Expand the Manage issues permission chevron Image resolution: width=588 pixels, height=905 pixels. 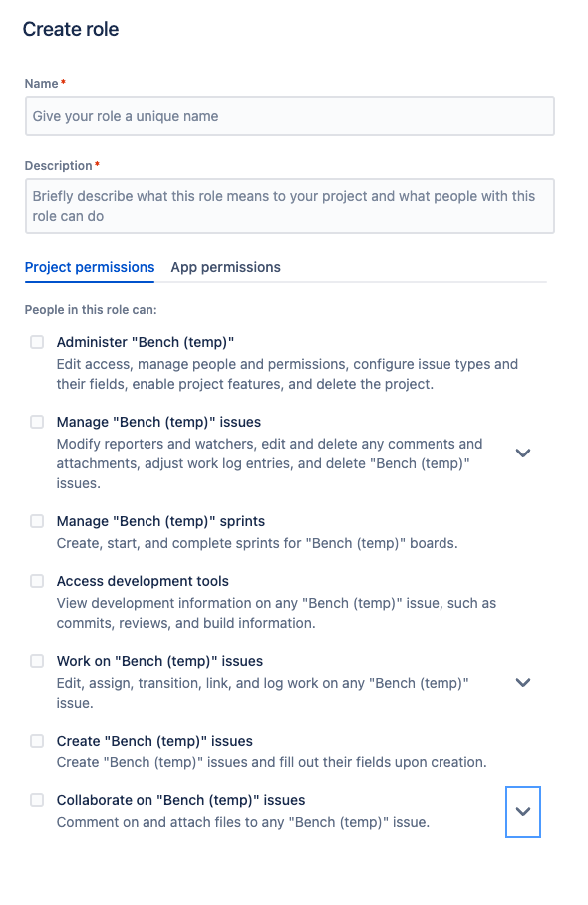click(523, 453)
